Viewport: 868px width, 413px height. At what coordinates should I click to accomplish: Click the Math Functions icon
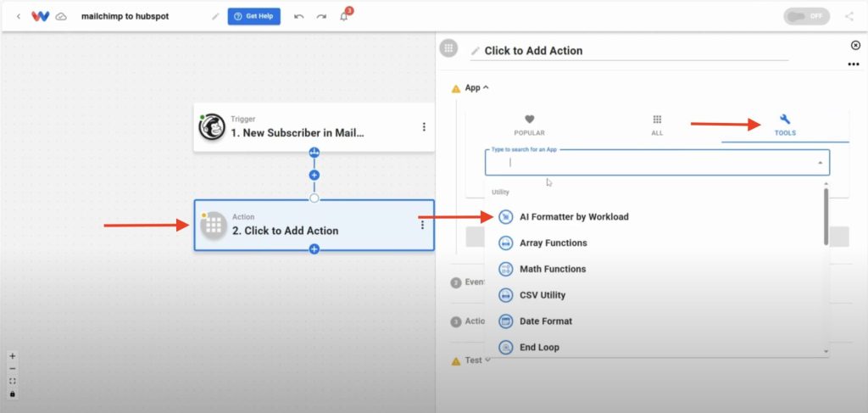point(505,269)
